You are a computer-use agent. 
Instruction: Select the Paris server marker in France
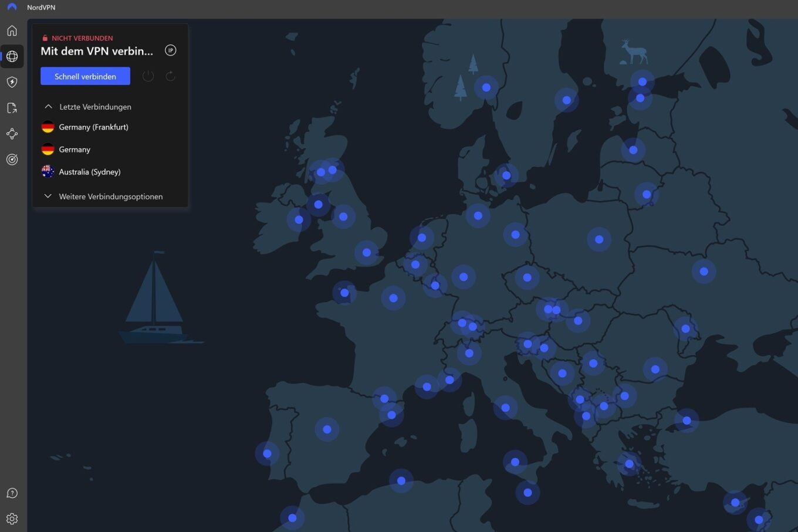(394, 298)
